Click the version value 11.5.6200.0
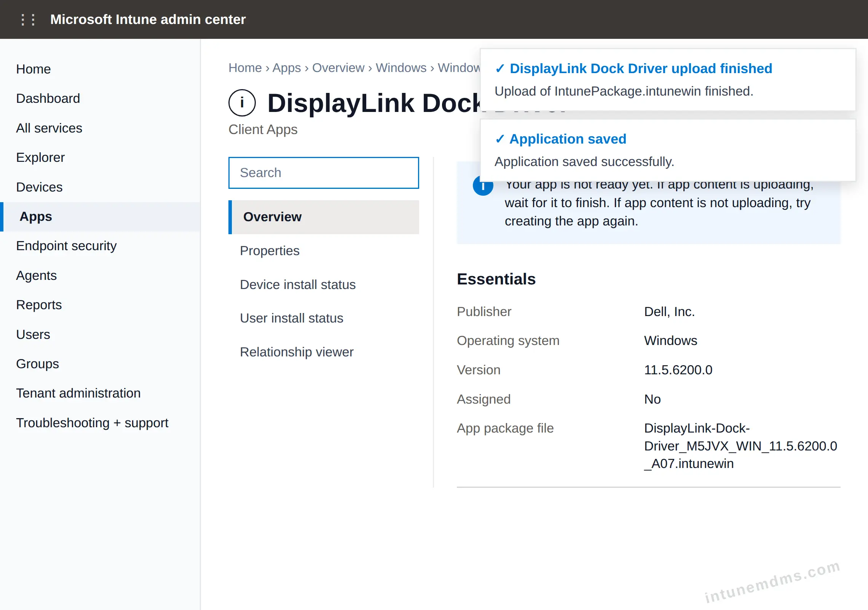Screen dimensions: 868x610 point(678,370)
